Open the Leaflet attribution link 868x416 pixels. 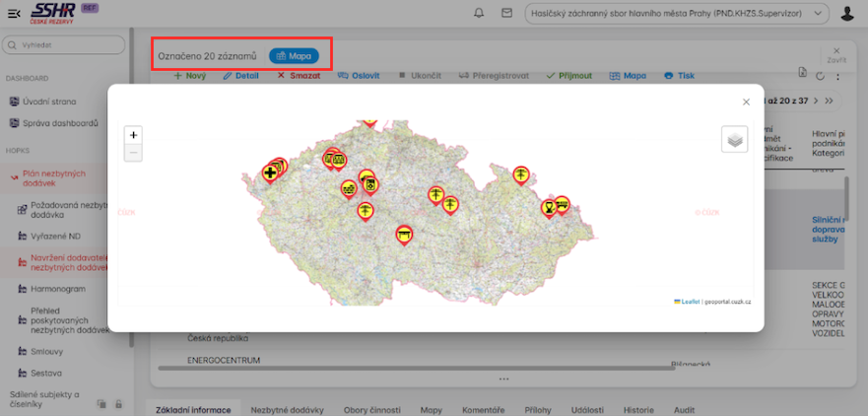click(690, 302)
